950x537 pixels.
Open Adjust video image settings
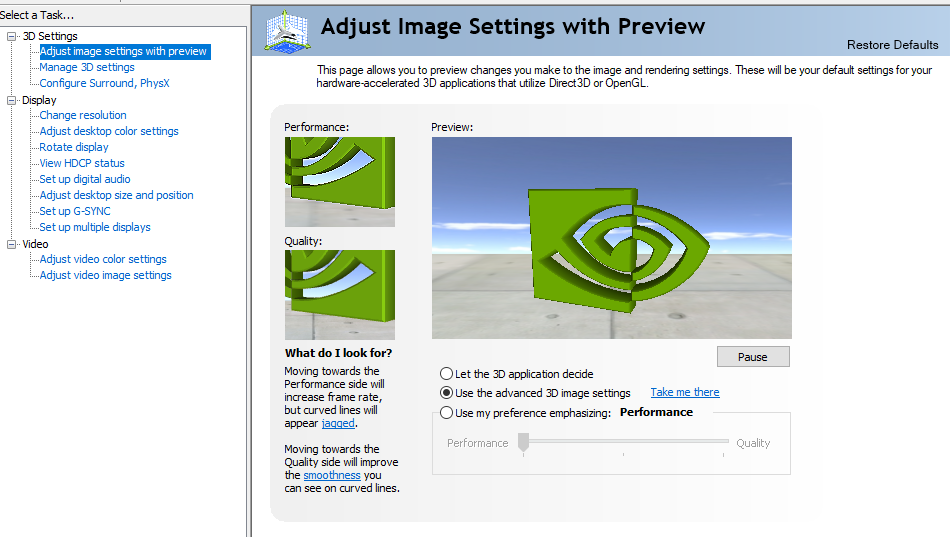[105, 275]
